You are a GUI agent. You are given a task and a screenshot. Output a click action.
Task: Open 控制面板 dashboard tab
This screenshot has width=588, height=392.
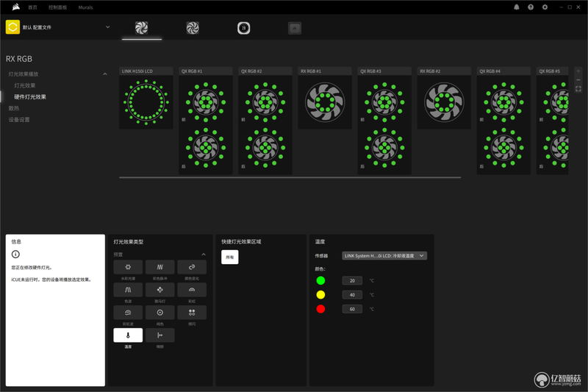pyautogui.click(x=58, y=7)
